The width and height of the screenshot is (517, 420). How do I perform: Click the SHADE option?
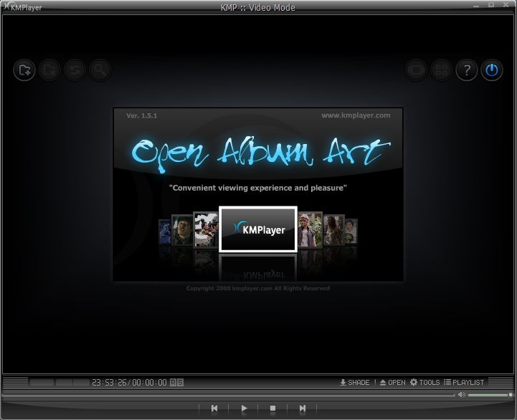coord(355,383)
